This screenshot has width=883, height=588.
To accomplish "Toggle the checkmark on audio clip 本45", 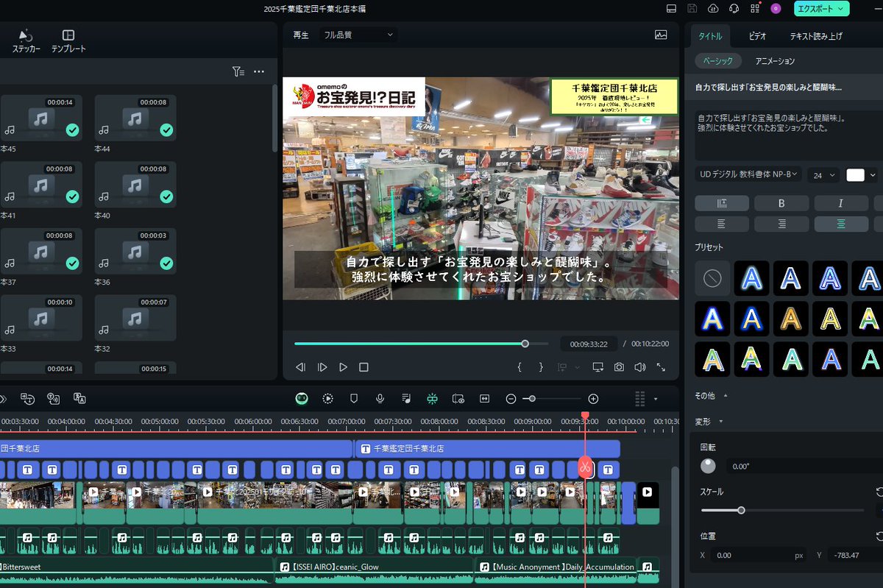I will [x=72, y=130].
